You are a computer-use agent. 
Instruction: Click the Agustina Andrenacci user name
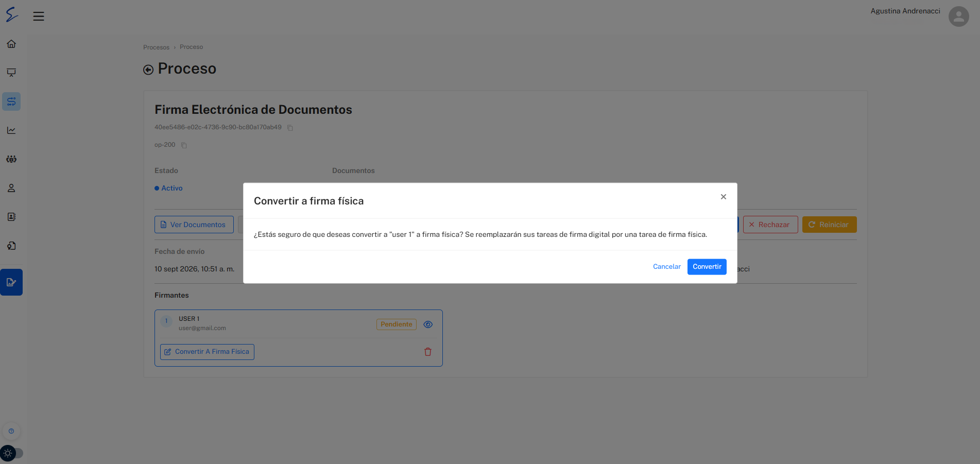pyautogui.click(x=905, y=11)
